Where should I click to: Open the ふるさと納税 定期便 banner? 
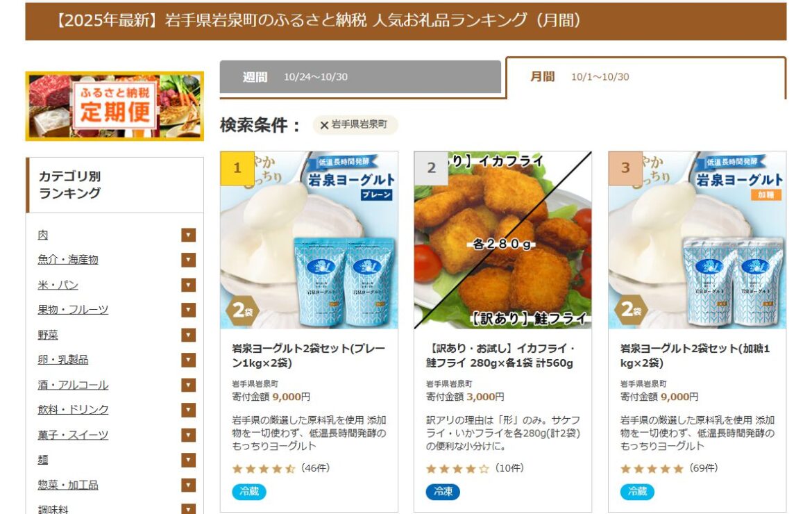[x=115, y=106]
